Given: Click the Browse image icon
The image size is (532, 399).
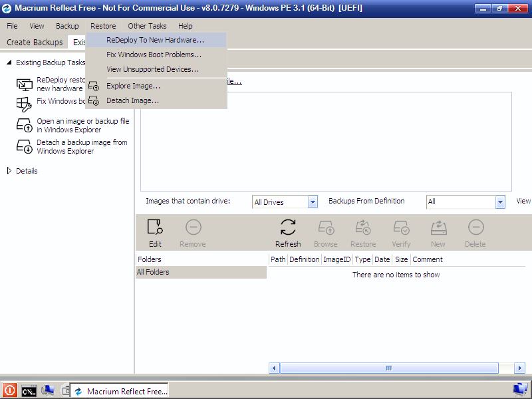Looking at the screenshot, I should (326, 227).
